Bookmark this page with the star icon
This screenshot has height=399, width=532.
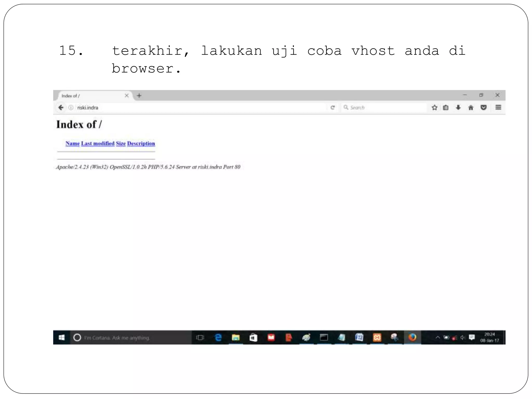tap(434, 108)
